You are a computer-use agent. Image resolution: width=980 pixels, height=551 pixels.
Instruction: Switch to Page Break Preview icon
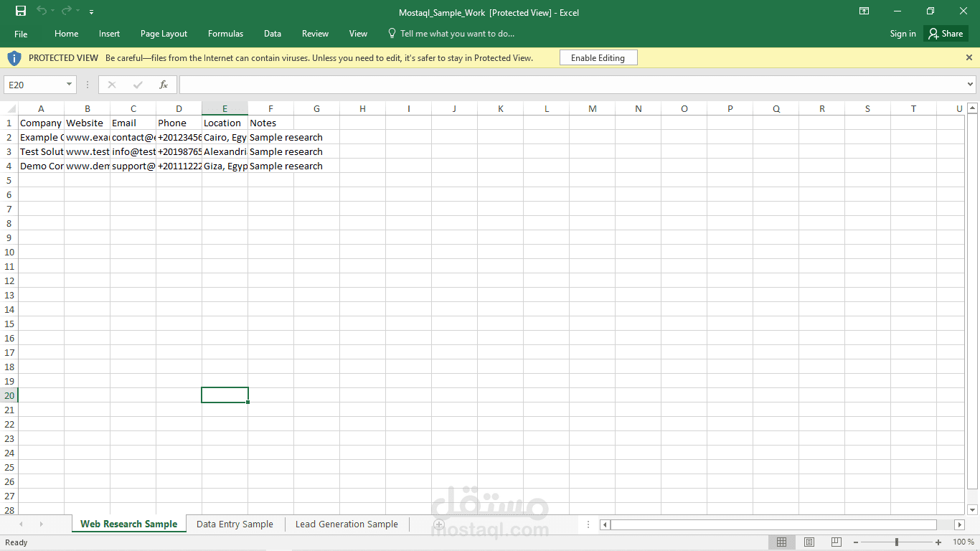tap(836, 542)
